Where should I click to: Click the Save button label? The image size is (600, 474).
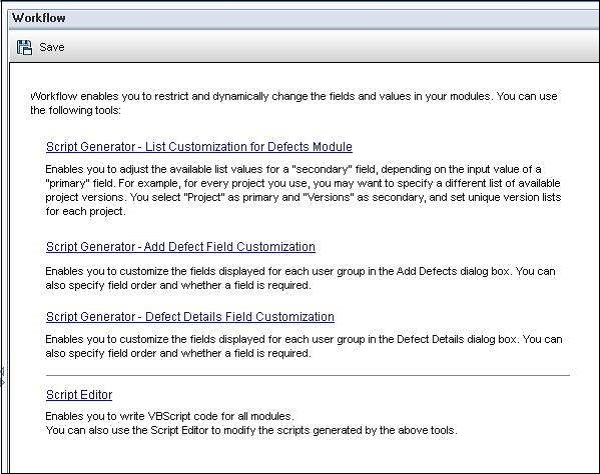coord(52,47)
